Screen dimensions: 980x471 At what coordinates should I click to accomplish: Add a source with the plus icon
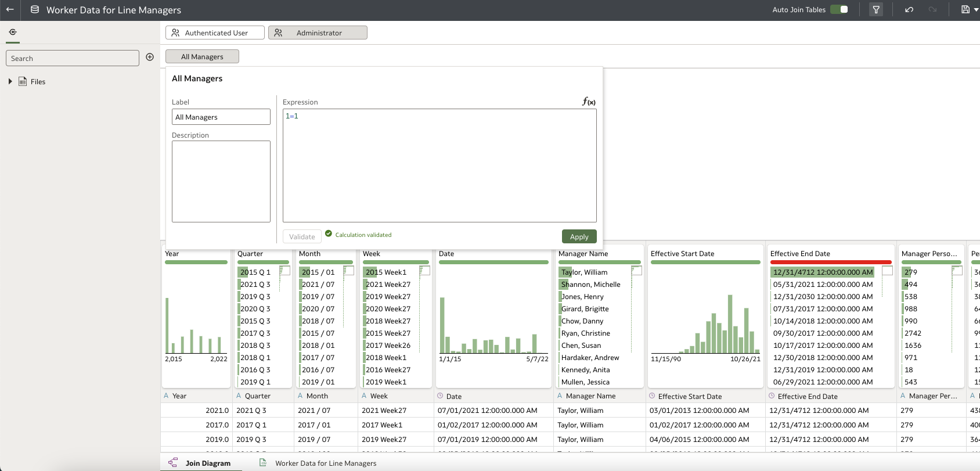pyautogui.click(x=150, y=57)
